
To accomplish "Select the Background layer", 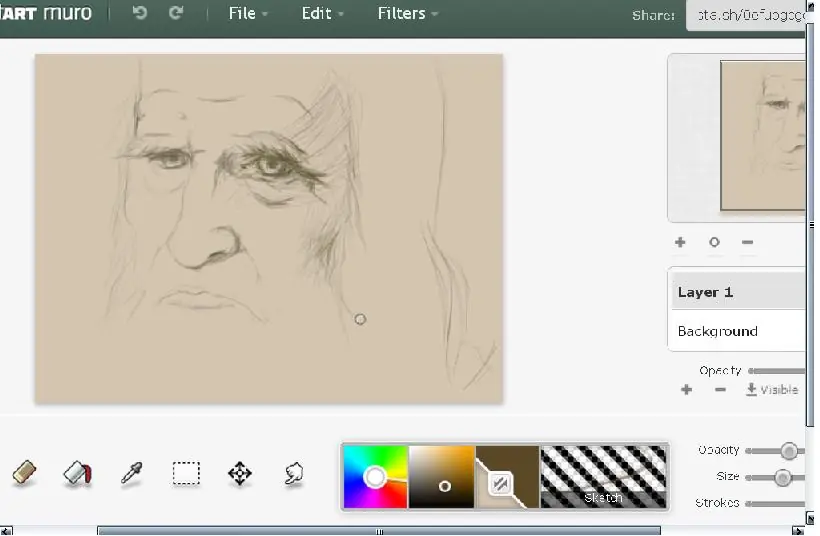I will pos(738,331).
